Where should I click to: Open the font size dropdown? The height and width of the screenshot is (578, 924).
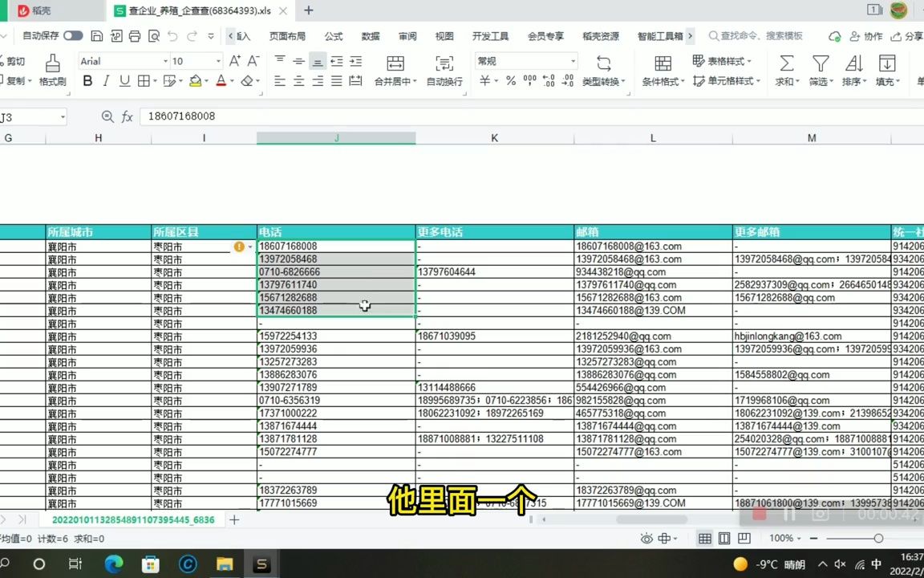pyautogui.click(x=219, y=61)
